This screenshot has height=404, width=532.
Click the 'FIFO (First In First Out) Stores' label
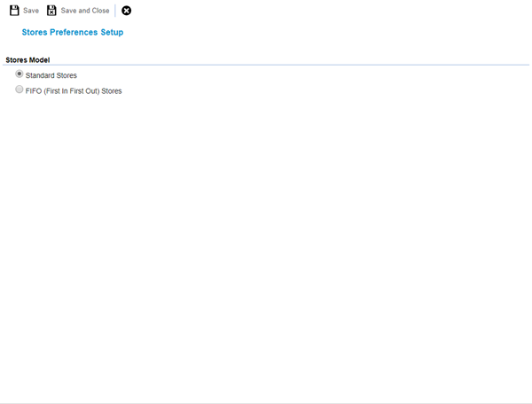(x=74, y=91)
